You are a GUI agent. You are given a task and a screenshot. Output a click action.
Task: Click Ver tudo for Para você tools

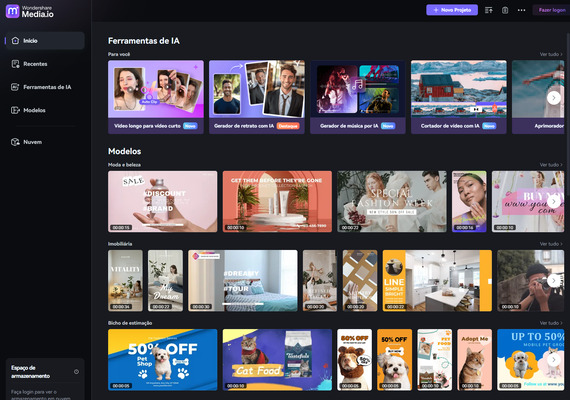pyautogui.click(x=551, y=54)
